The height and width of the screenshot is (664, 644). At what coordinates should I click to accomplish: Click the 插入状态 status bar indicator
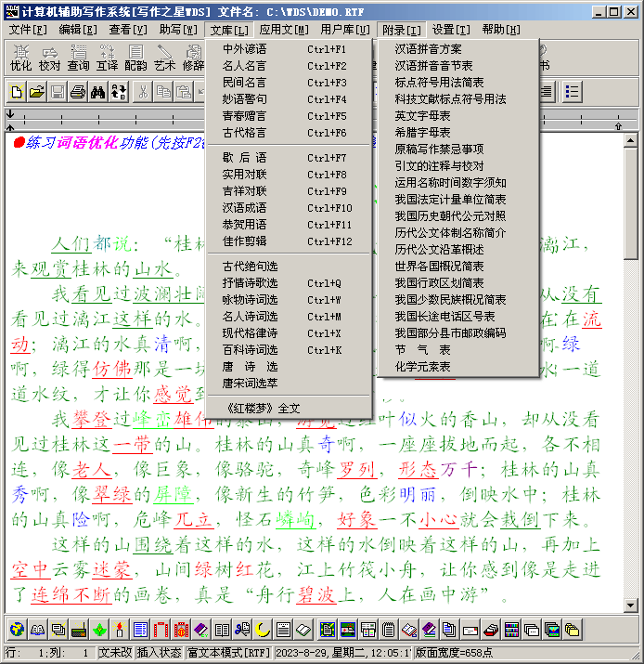tap(159, 653)
